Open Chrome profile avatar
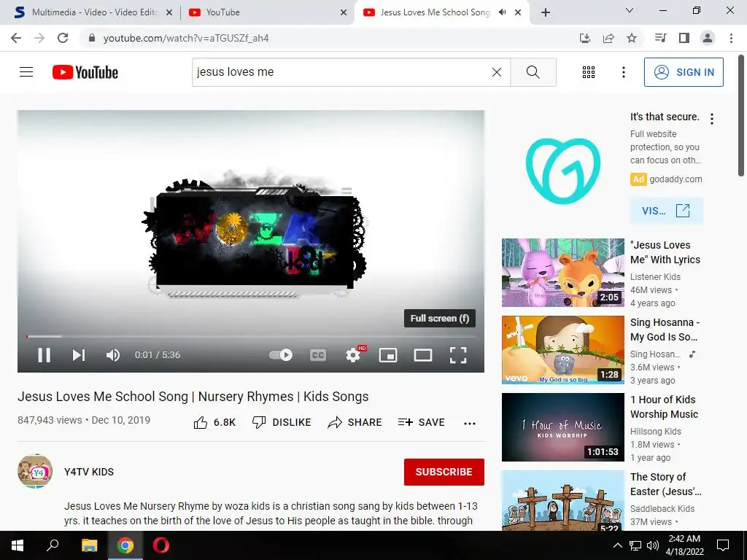This screenshot has height=560, width=747. (x=708, y=38)
